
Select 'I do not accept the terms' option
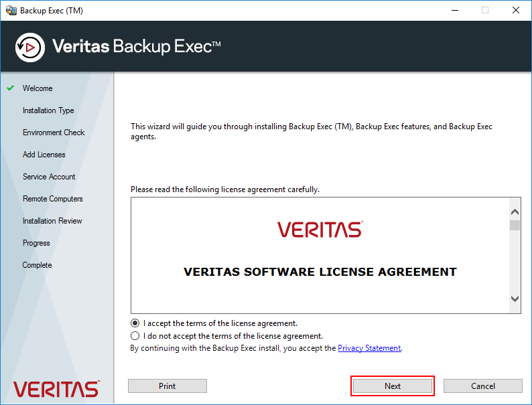click(x=135, y=335)
